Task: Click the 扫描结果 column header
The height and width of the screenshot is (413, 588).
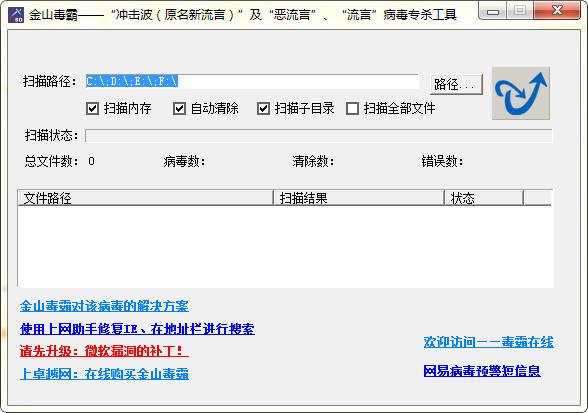Action: [359, 198]
